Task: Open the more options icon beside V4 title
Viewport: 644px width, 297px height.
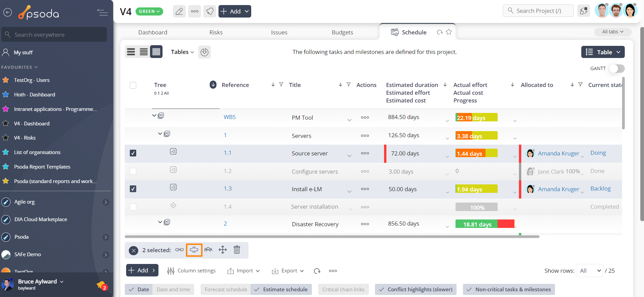Action: pos(195,11)
